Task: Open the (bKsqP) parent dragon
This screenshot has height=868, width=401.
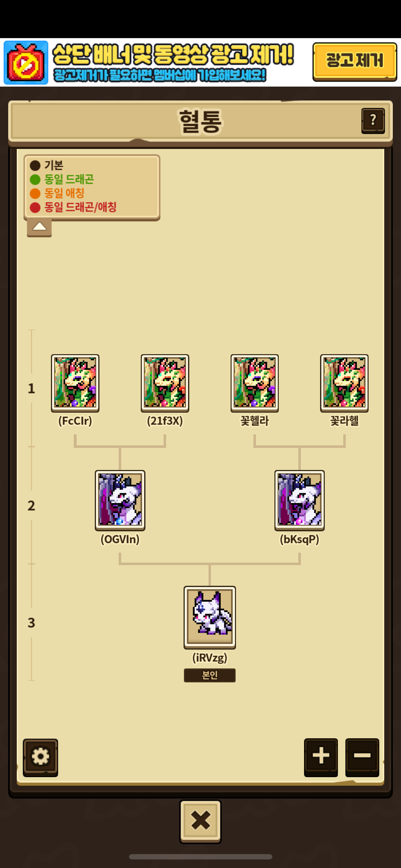Action: [299, 500]
